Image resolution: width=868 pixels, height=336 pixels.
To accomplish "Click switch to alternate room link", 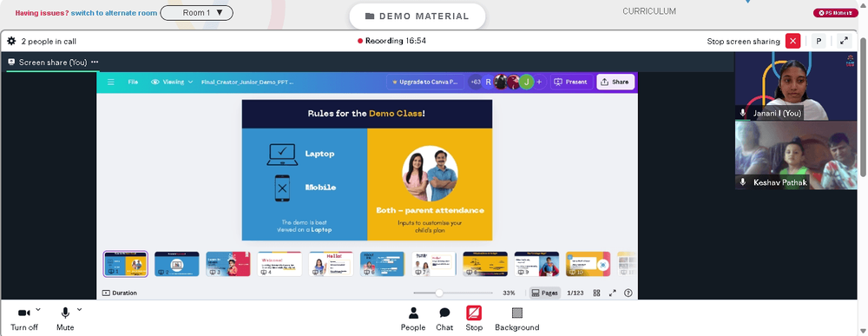I will pyautogui.click(x=114, y=13).
